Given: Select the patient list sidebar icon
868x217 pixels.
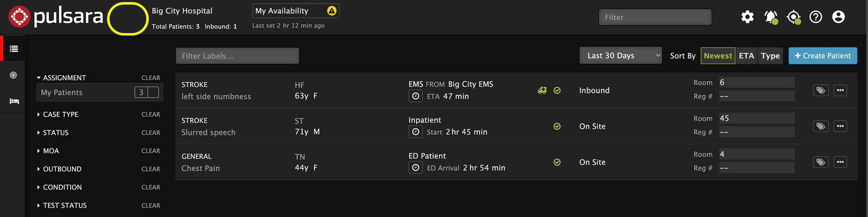Looking at the screenshot, I should pos(14,49).
